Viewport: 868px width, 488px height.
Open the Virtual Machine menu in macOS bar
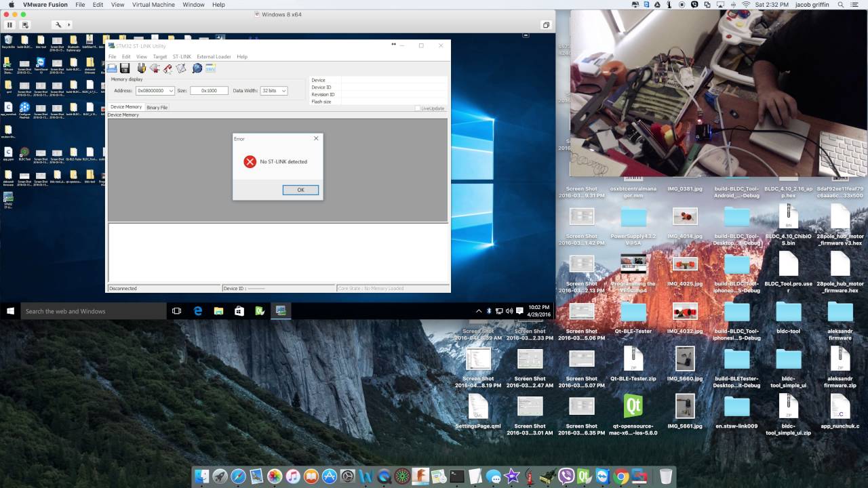(153, 5)
